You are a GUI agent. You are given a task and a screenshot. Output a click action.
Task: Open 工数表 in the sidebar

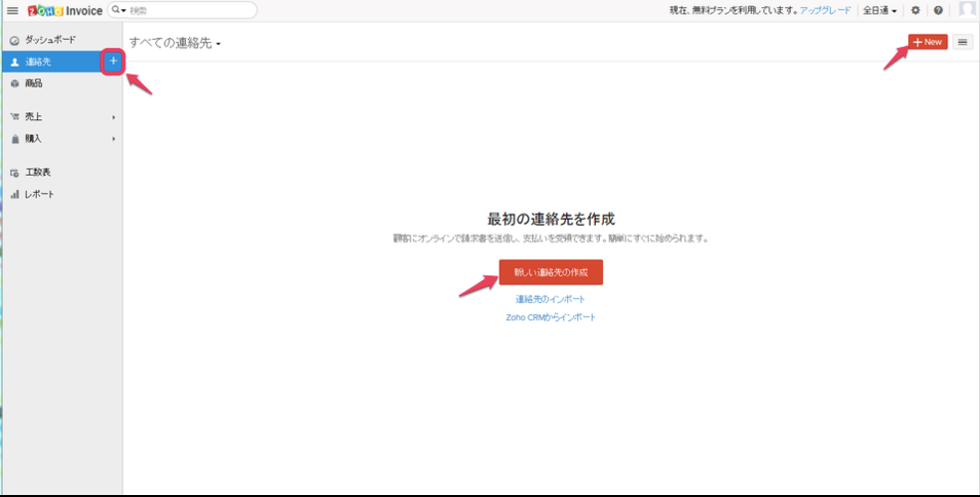click(38, 172)
